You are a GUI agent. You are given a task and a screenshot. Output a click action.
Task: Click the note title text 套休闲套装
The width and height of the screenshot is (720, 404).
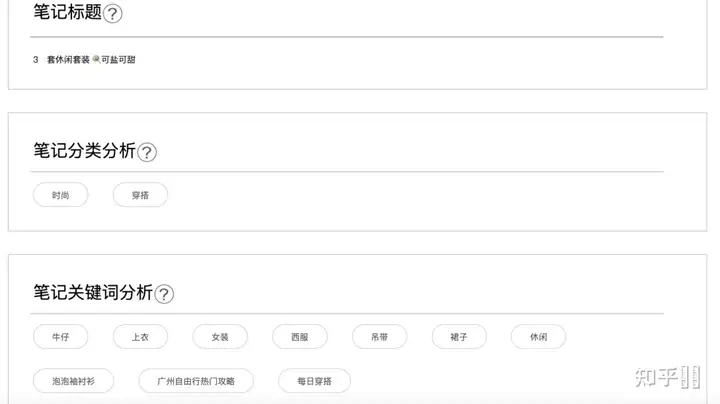(x=68, y=60)
